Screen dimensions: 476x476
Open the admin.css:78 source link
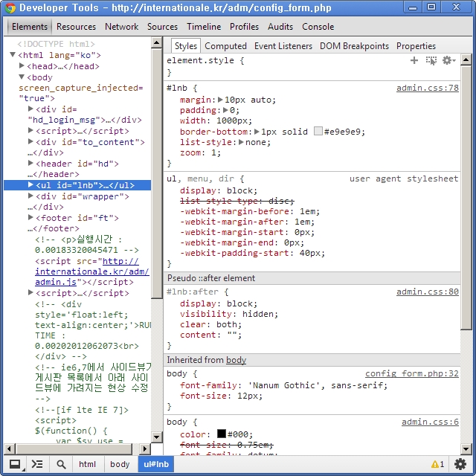[427, 88]
